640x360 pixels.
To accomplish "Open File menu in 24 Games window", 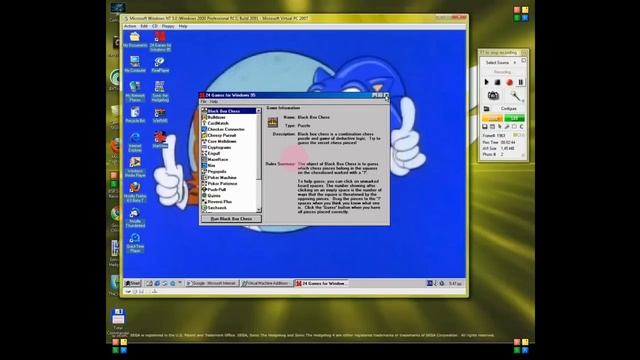I will coord(203,102).
